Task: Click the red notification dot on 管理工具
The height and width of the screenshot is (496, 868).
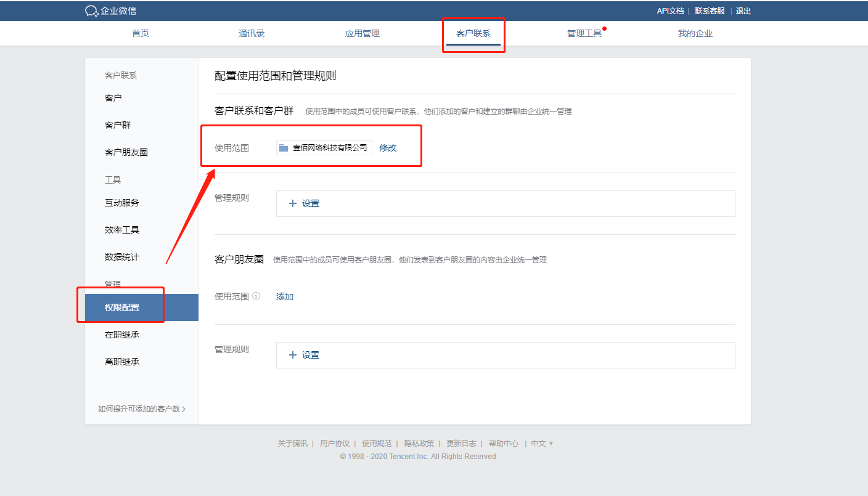Action: coord(605,28)
